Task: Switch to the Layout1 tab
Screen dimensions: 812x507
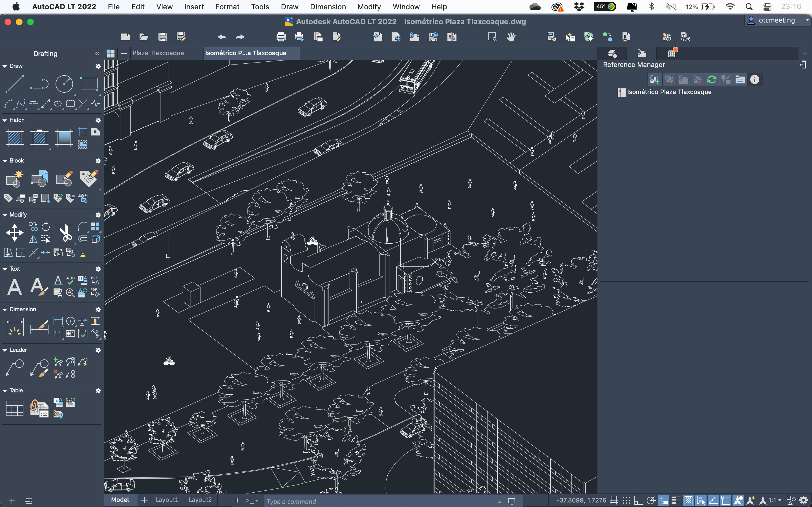Action: click(167, 500)
